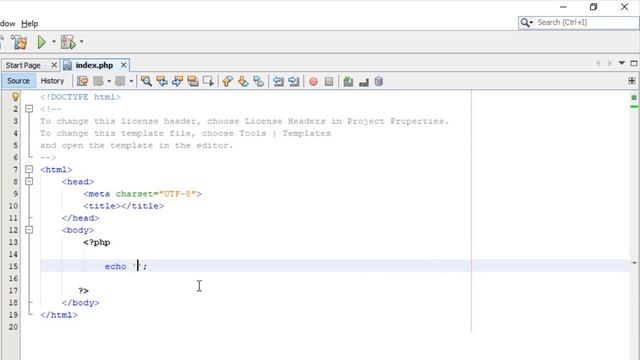Click the Shift Line Right icon
The image size is (640, 360).
[x=294, y=81]
